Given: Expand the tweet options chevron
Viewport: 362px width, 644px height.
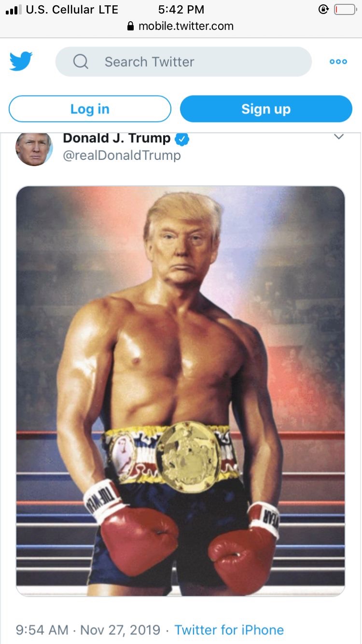Looking at the screenshot, I should [x=339, y=137].
